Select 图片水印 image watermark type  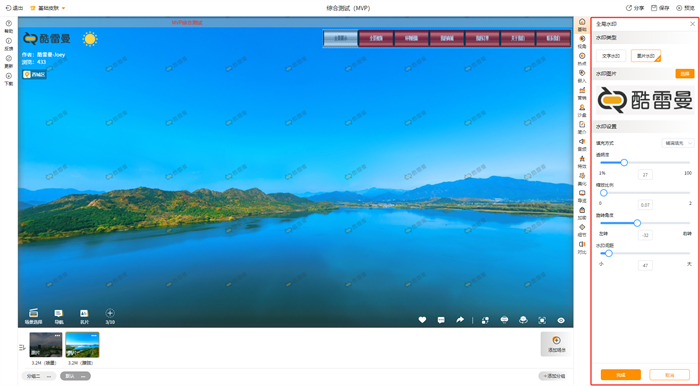coord(646,56)
